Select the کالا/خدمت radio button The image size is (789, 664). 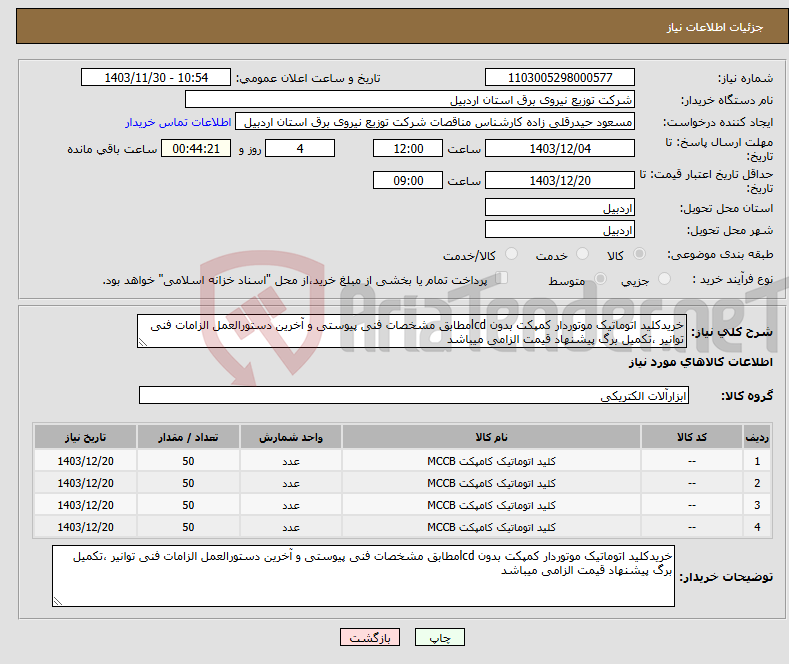click(x=511, y=254)
